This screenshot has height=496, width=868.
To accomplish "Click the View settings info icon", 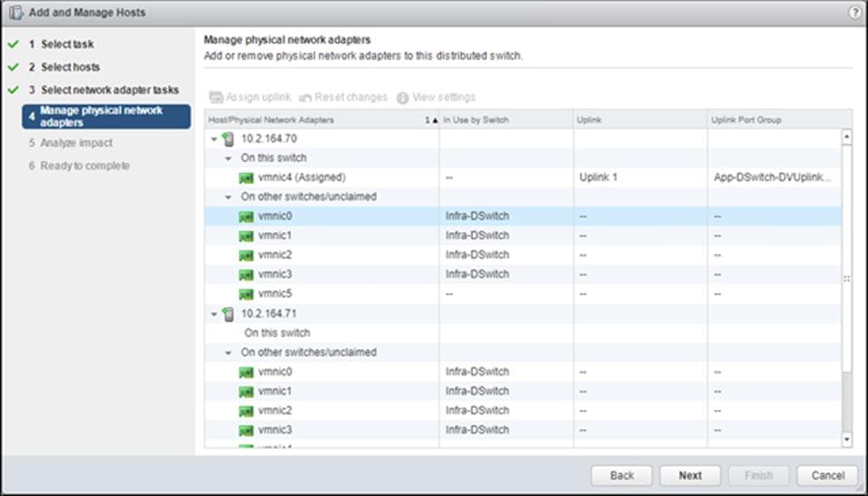I will (402, 98).
